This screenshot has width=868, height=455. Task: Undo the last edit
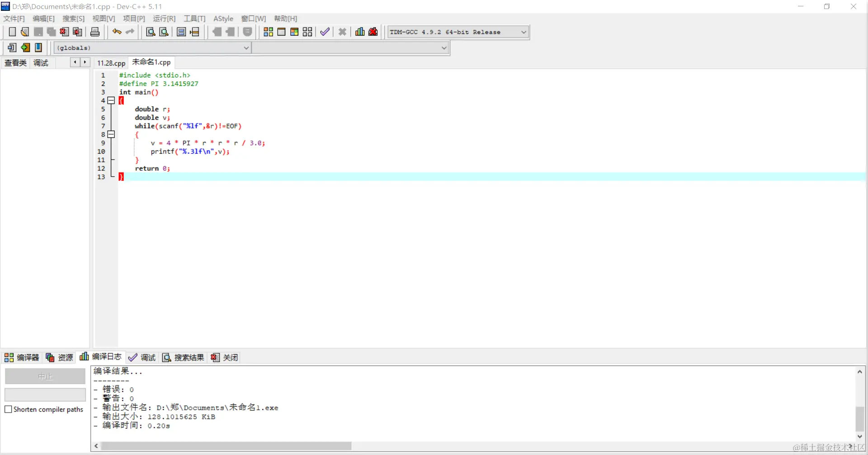coord(117,32)
